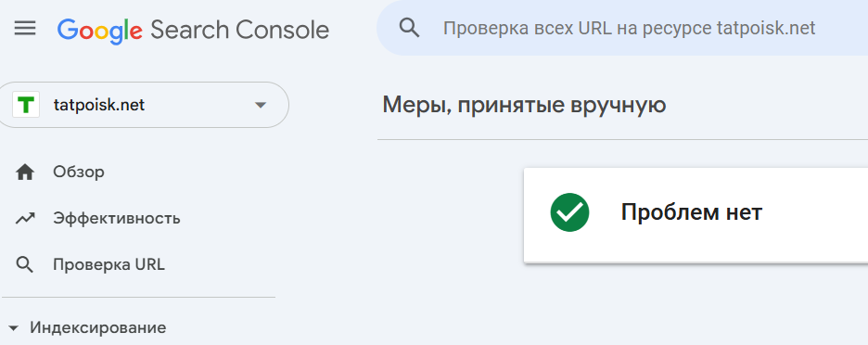Click the magnifier icon in the URL inspection bar
Viewport: 868px width, 345px height.
[409, 27]
